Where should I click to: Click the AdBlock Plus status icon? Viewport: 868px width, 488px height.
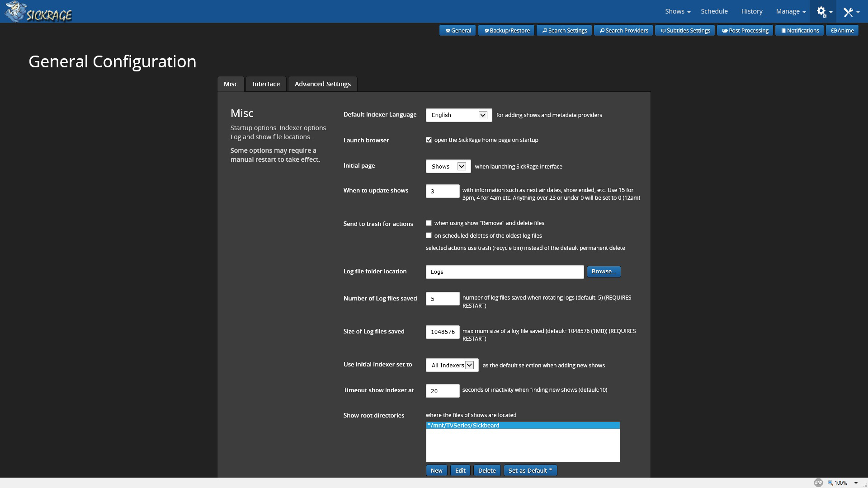tap(818, 483)
